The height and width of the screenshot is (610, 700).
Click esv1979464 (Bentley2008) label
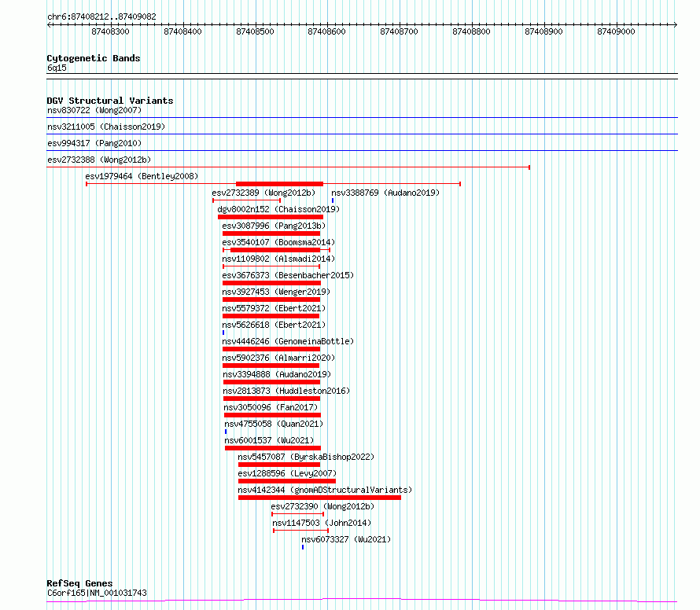pyautogui.click(x=142, y=176)
